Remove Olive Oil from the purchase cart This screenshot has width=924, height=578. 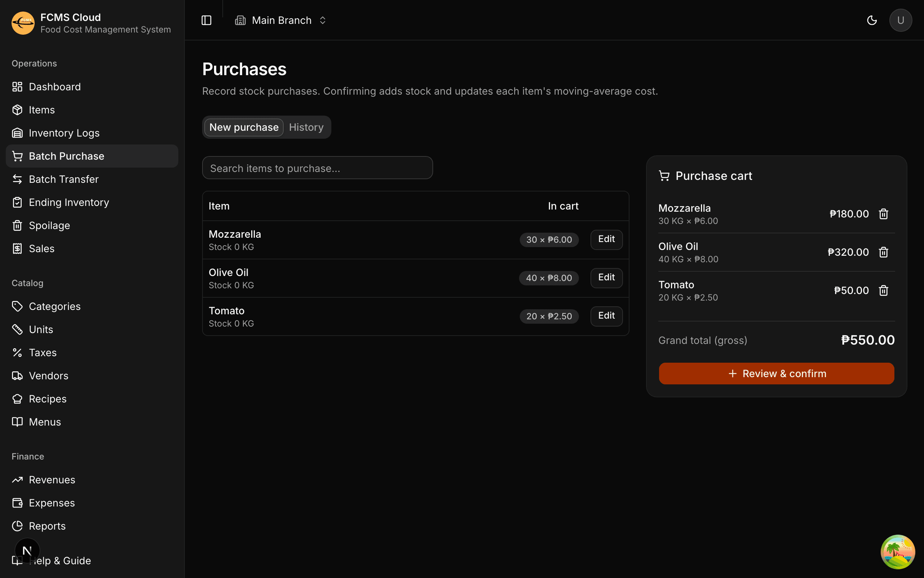884,252
